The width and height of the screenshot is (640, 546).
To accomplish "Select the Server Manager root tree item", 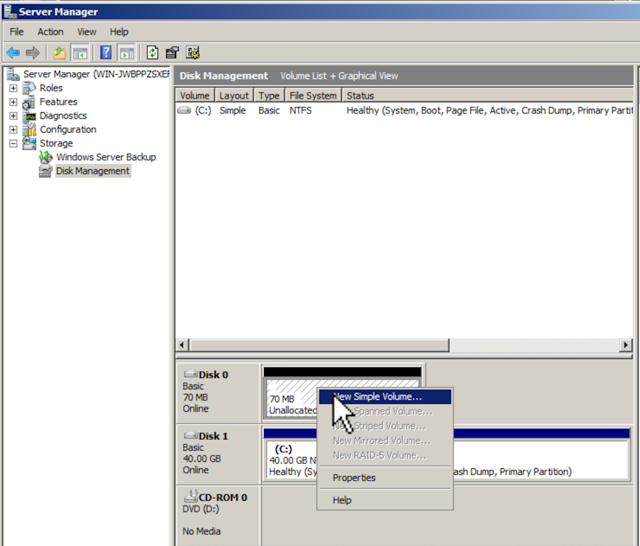I will [96, 74].
